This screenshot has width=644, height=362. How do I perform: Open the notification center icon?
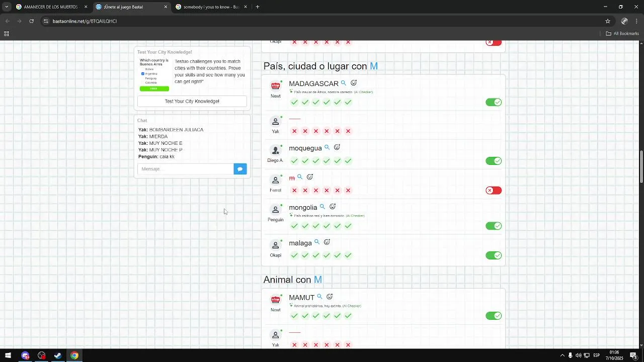click(x=633, y=355)
